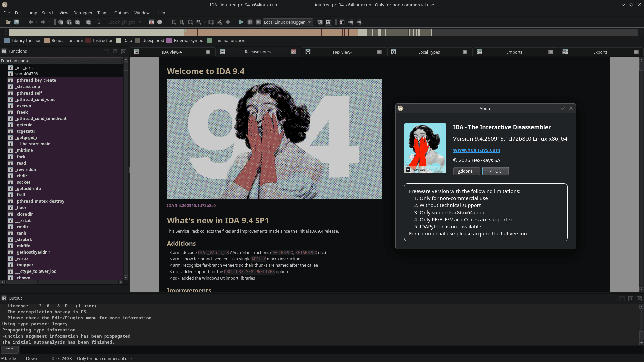Click the Pause process toolbar icon
644x362 pixels.
tap(250, 22)
